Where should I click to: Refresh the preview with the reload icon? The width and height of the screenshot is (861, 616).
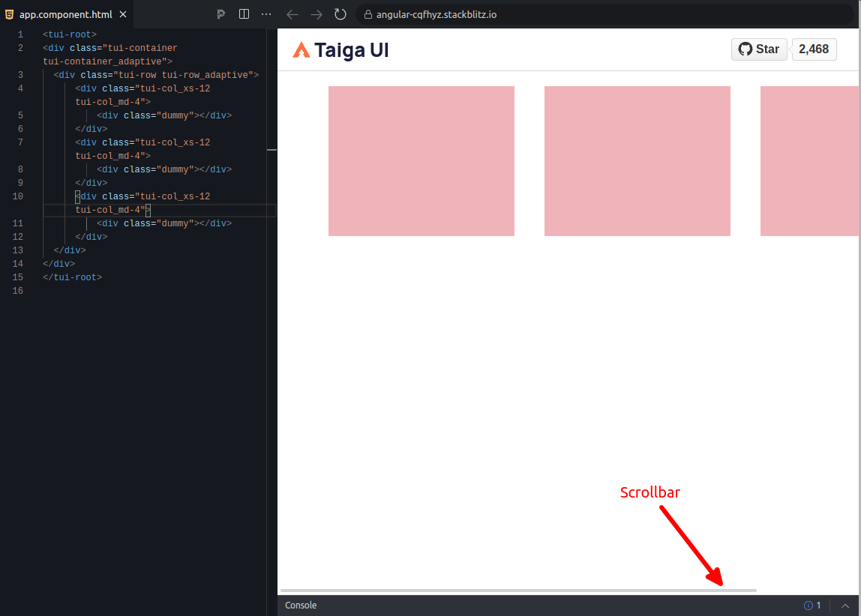(x=340, y=13)
